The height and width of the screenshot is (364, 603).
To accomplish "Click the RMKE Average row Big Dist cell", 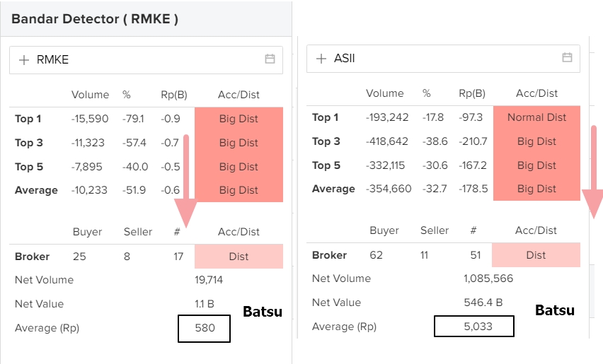I will pos(239,190).
